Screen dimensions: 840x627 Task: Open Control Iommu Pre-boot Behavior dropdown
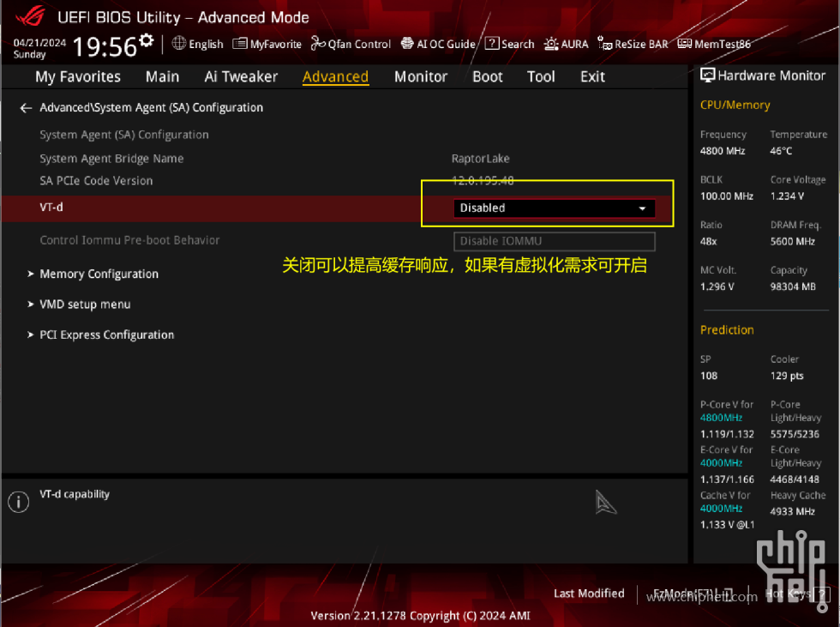tap(554, 241)
